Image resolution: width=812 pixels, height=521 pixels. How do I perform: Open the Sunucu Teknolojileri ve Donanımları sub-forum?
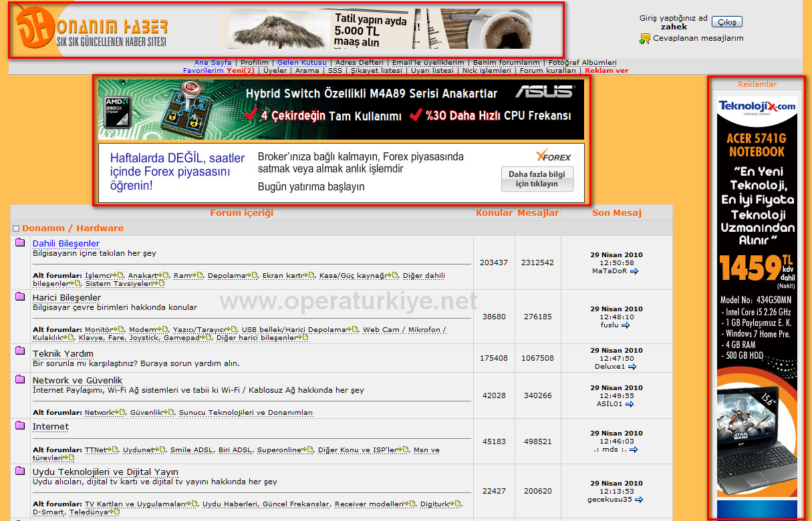246,413
